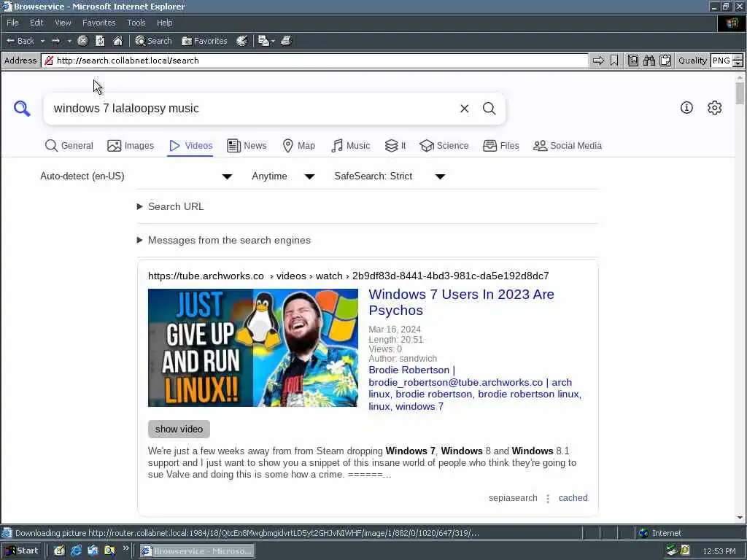The height and width of the screenshot is (560, 747).
Task: Open the result options three-dot menu
Action: [x=548, y=499]
